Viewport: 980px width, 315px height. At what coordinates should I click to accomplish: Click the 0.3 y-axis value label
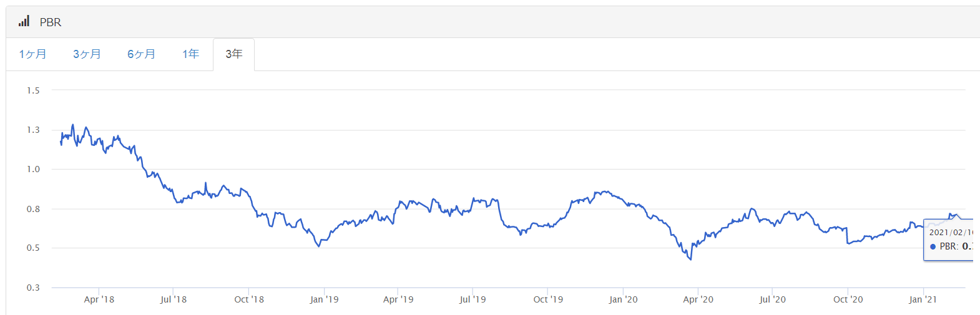tap(33, 288)
